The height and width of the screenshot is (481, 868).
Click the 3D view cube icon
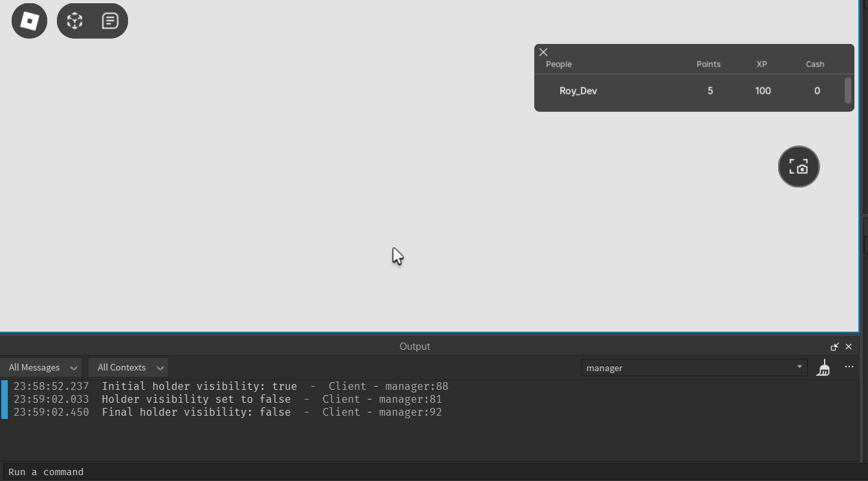(74, 20)
